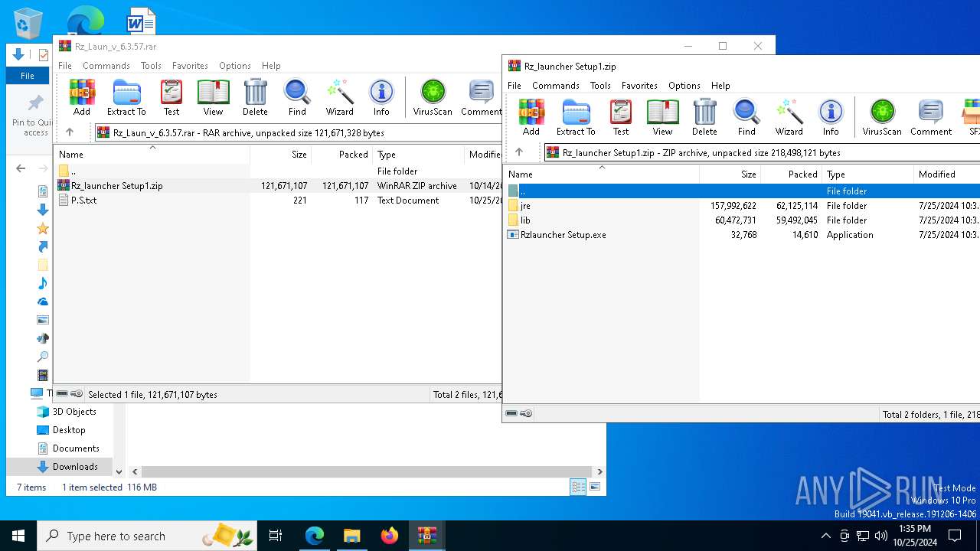Click Info icon in Rz_Laun_v_6.3.57.rar window
The width and height of the screenshot is (980, 551).
point(381,97)
